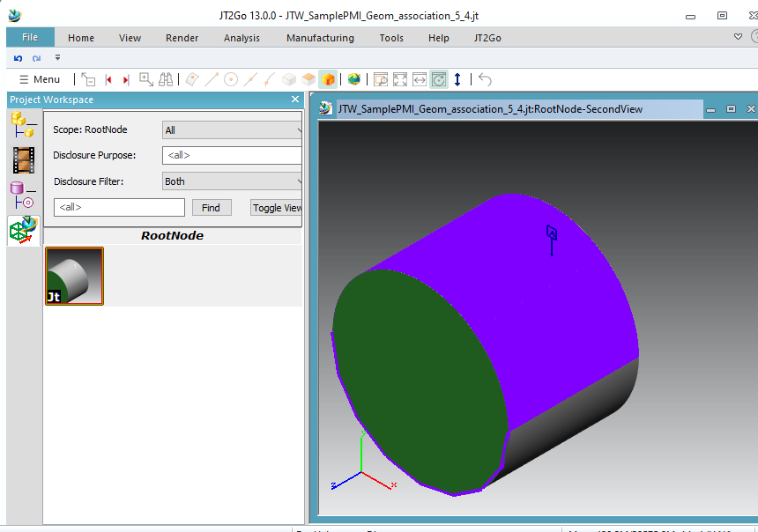Select the Zoom Area tool
Screen dimensions: 758x532
146,80
